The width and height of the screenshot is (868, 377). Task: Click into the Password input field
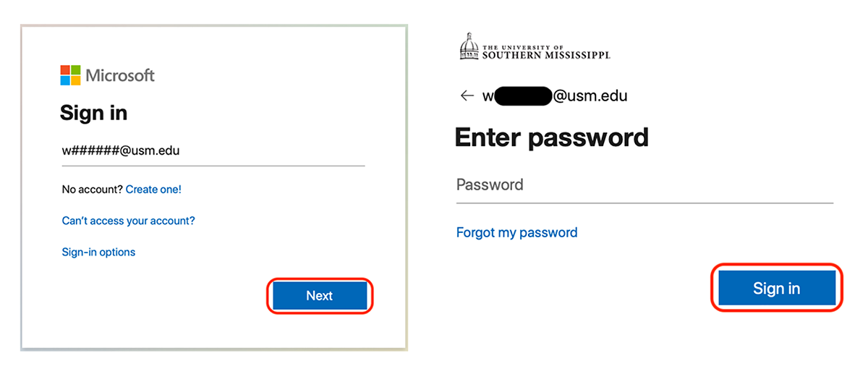(x=644, y=185)
